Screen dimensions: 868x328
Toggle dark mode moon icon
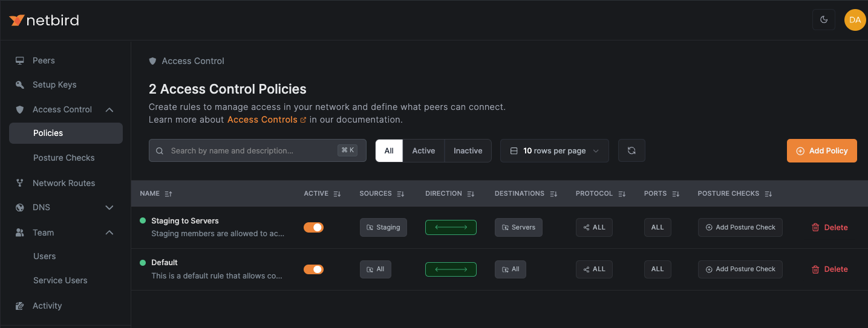(823, 20)
